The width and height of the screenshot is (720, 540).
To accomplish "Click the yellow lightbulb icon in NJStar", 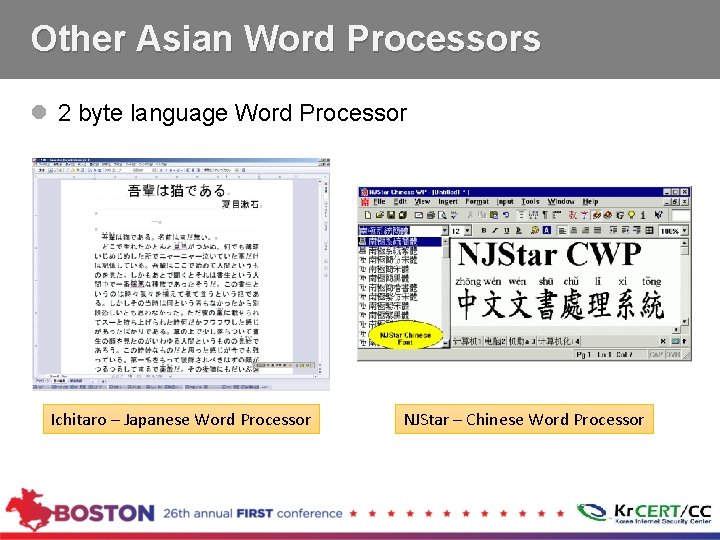I will (x=631, y=215).
